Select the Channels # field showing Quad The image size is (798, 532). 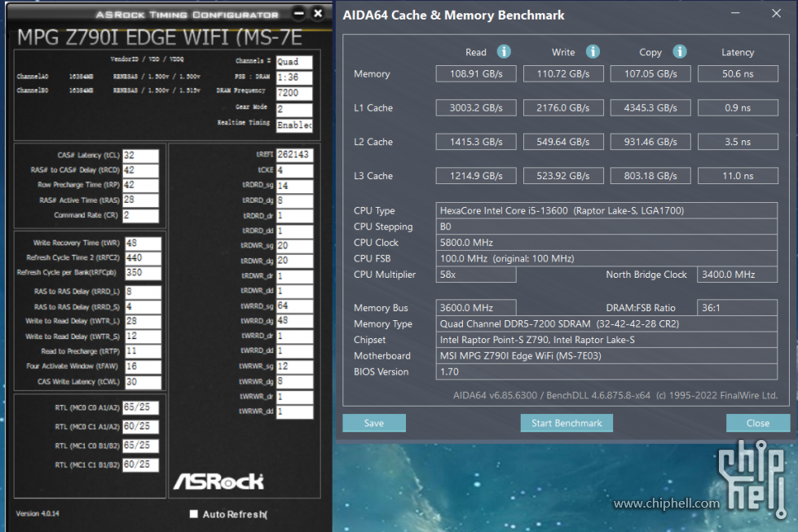point(294,62)
